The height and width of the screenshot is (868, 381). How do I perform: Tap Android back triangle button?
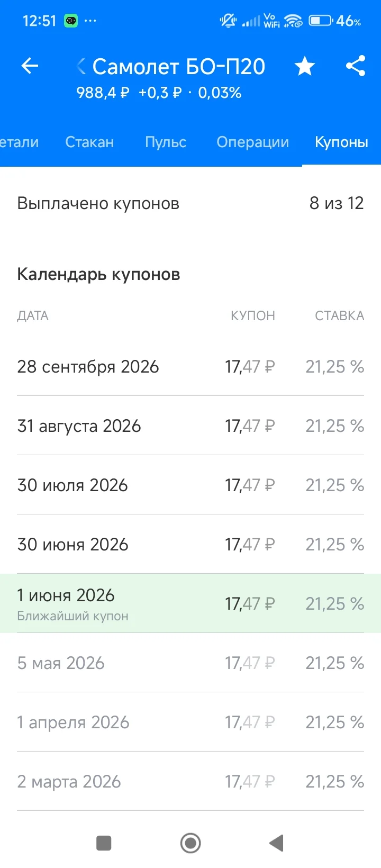pos(276,843)
